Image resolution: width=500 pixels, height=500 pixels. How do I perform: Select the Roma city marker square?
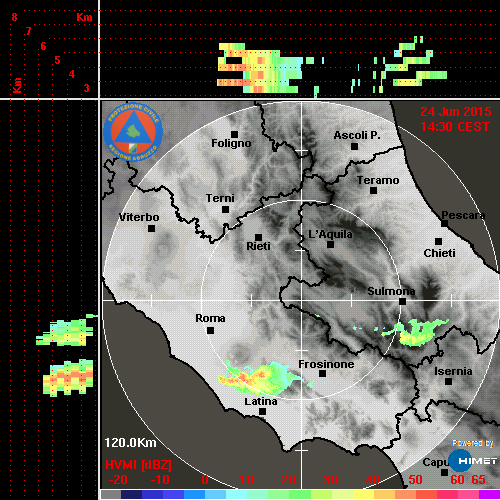coord(210,331)
